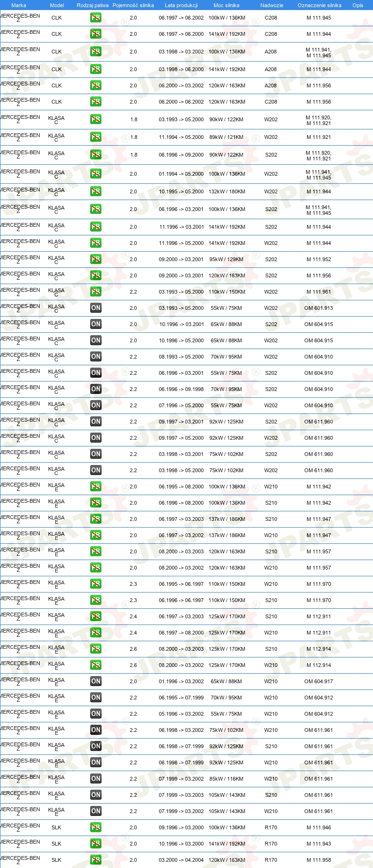This screenshot has height=868, width=373.
Task: Click the ON icon in the 85kW / 116KM row
Action: [96, 779]
